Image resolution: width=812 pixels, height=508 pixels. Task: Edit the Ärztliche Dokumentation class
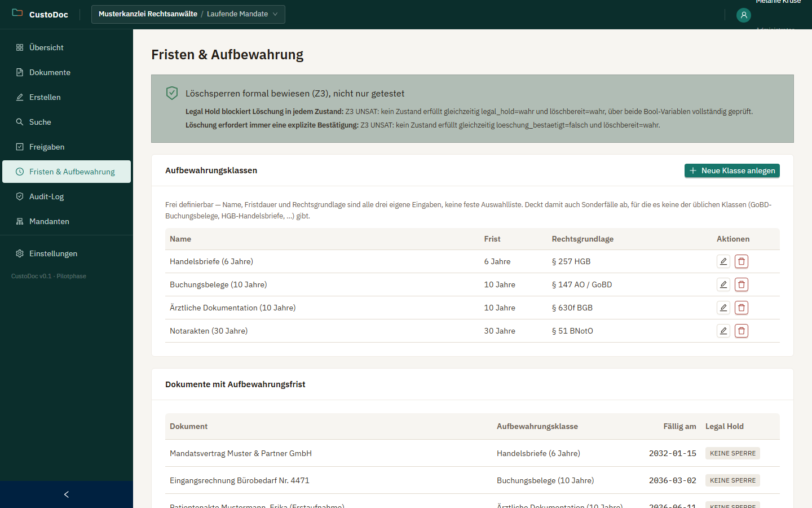[x=723, y=308]
